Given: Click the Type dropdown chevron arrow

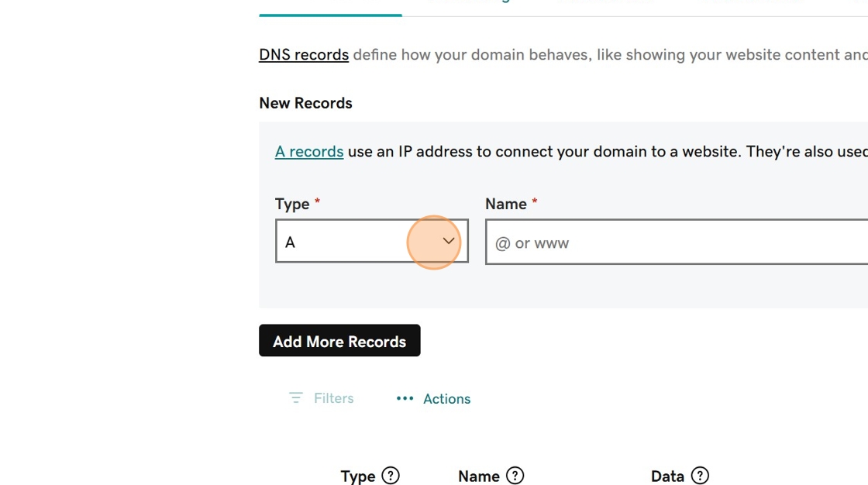Looking at the screenshot, I should 449,241.
